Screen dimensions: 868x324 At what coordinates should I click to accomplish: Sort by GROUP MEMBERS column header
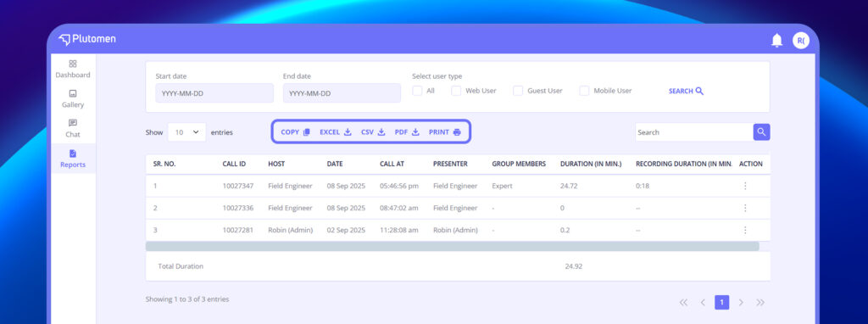[519, 164]
